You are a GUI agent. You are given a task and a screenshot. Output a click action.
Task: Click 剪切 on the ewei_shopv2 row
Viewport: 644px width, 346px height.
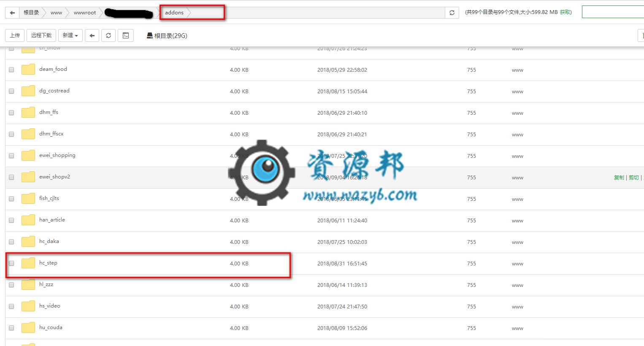[x=633, y=178]
